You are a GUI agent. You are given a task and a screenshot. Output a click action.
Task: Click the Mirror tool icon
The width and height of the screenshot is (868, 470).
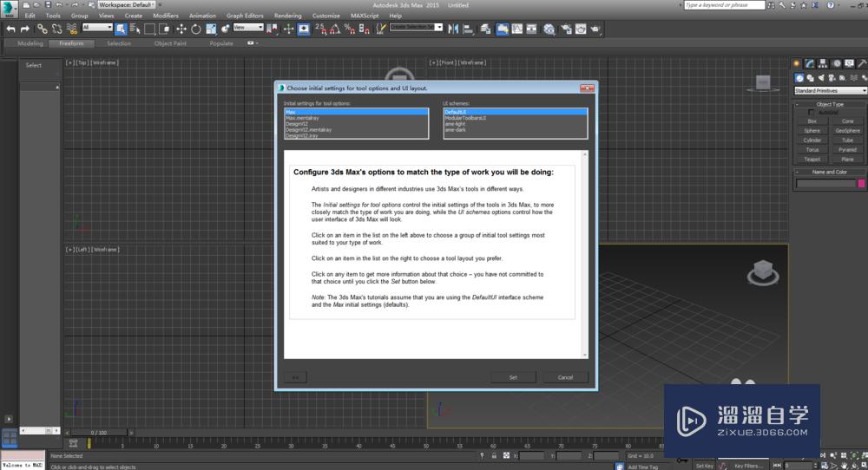coord(453,29)
